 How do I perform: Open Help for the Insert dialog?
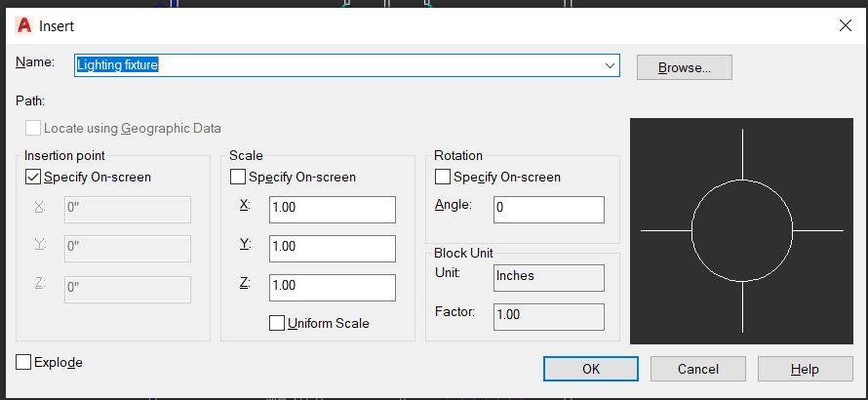(805, 370)
